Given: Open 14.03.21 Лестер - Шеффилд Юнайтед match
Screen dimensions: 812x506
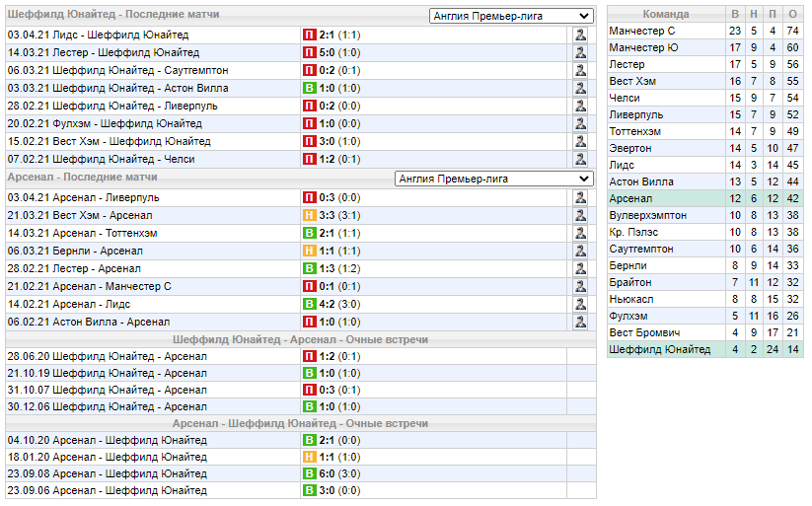Looking at the screenshot, I should (x=104, y=52).
